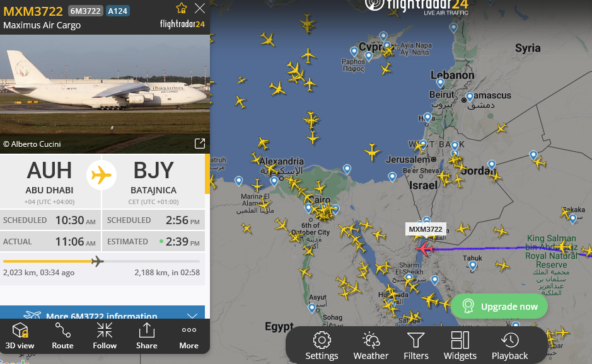This screenshot has width=592, height=364.
Task: Add MXM3722 to favorites with star
Action: pos(181,8)
